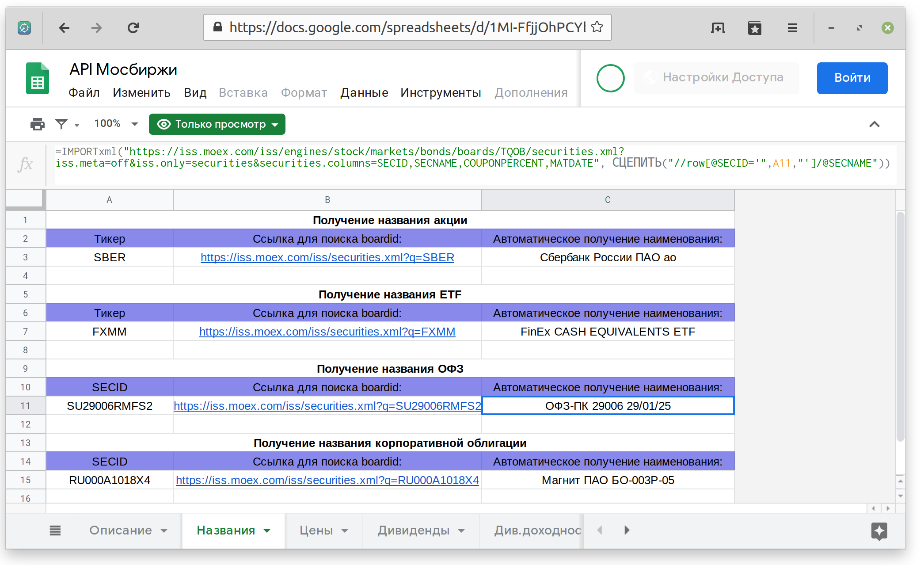Collapse the toolbar with chevron
The width and height of the screenshot is (924, 565).
pyautogui.click(x=875, y=124)
